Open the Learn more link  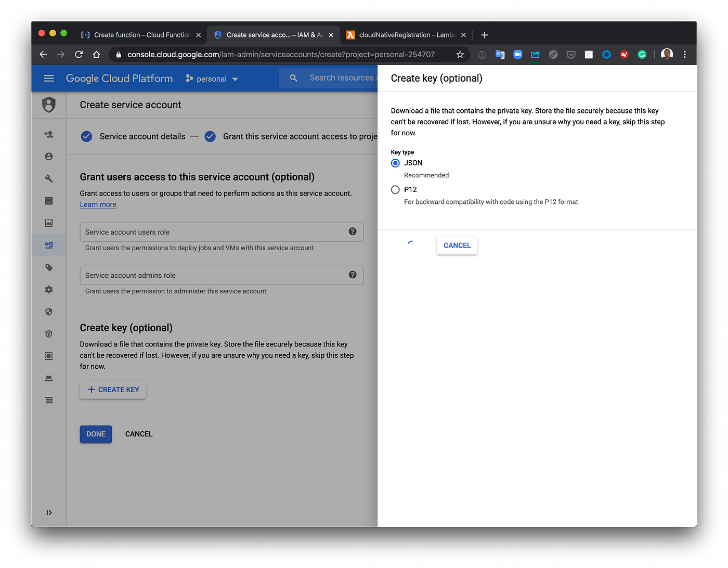click(98, 204)
